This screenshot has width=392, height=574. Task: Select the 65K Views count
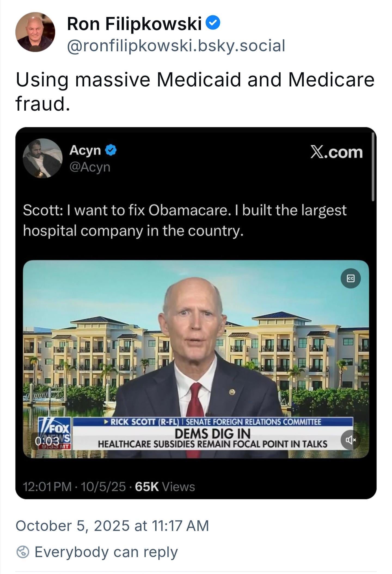165,487
